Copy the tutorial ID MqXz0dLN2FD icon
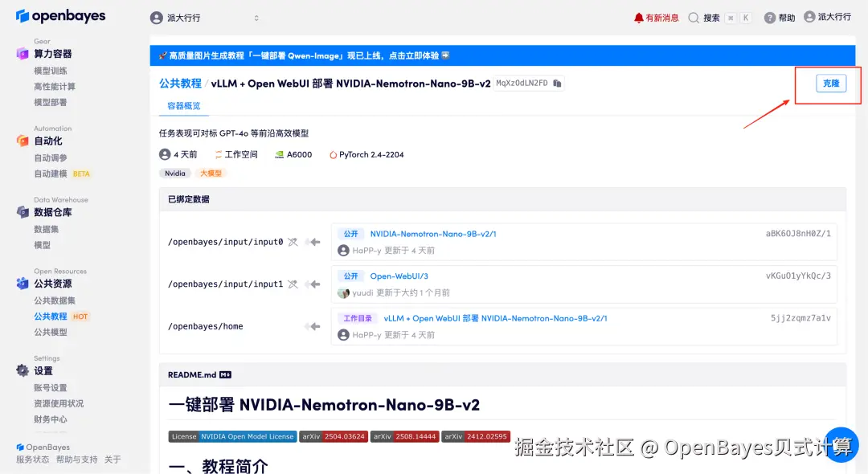Screen dimensions: 868x474 tap(558, 83)
